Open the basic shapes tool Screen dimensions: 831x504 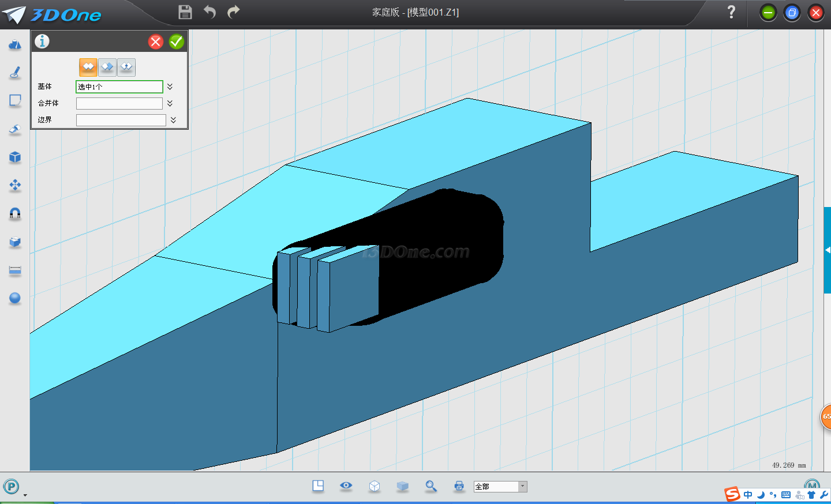[15, 44]
